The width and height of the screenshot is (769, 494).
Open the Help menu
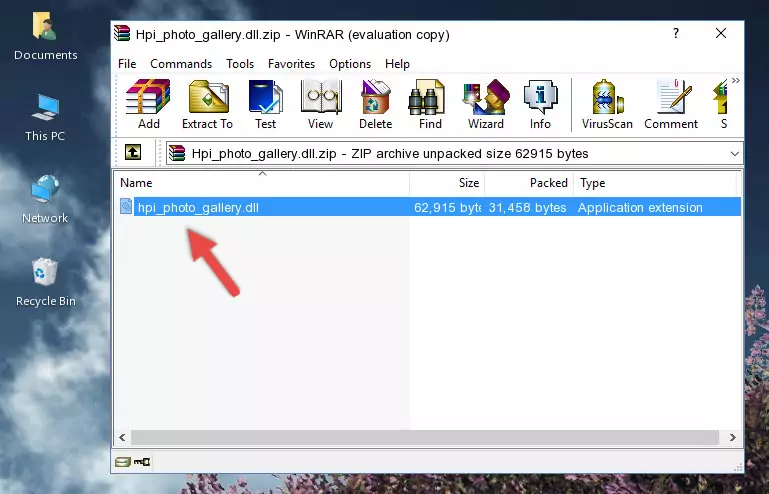coord(397,64)
